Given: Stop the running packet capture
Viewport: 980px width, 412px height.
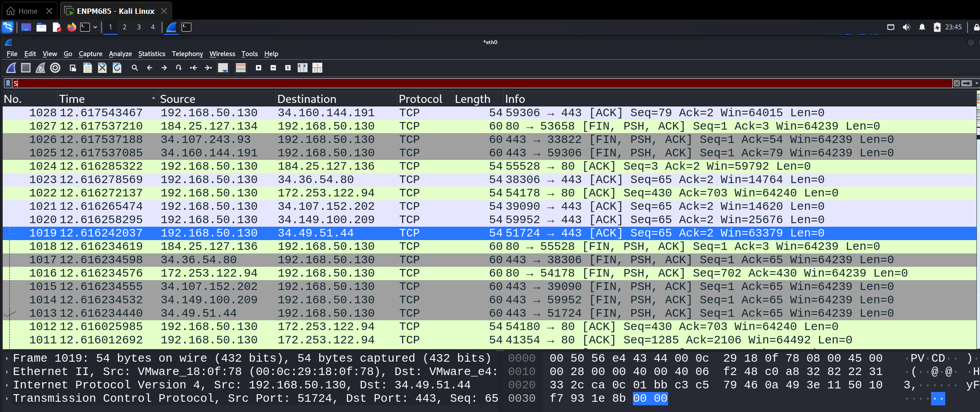Looking at the screenshot, I should pos(25,68).
